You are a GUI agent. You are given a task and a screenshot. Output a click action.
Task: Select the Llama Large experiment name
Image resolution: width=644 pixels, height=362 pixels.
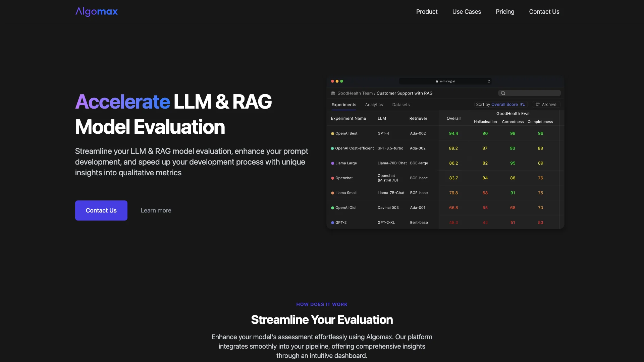click(346, 163)
